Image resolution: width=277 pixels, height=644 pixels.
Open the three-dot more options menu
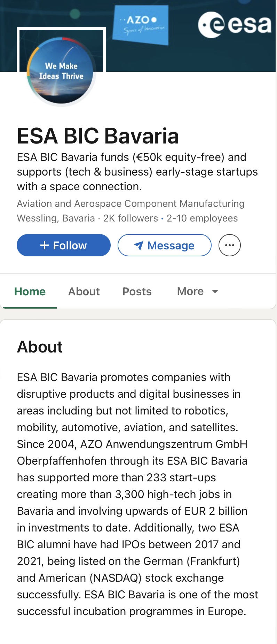tap(230, 245)
